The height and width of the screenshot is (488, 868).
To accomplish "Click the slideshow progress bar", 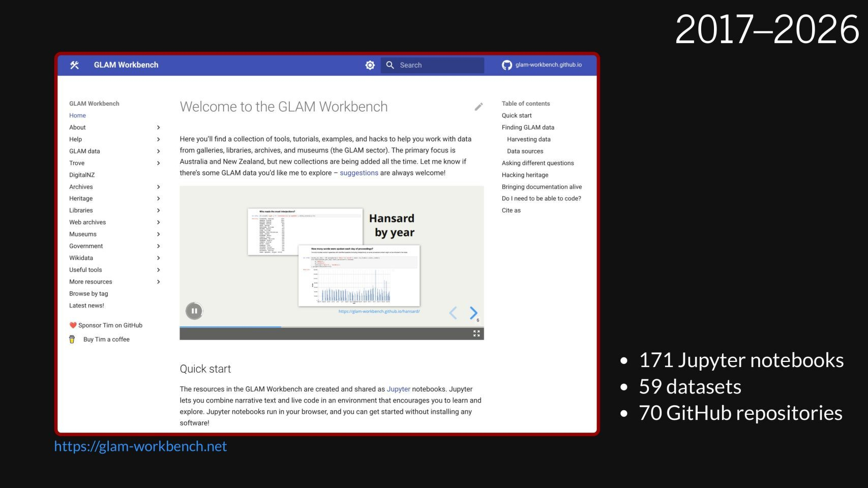I will tap(332, 327).
